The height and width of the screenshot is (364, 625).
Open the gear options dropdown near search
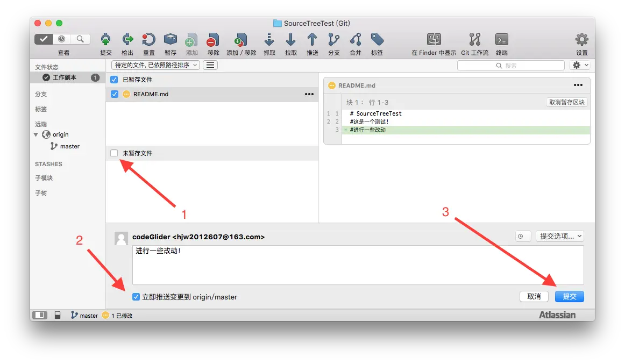point(579,65)
